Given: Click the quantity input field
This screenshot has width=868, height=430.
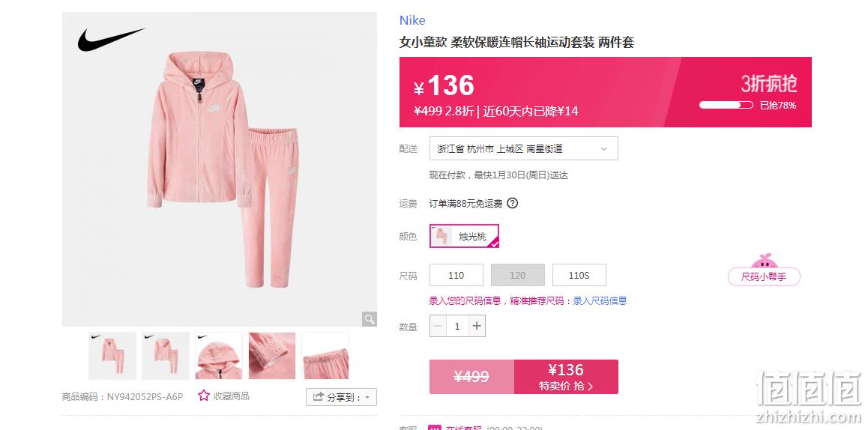Looking at the screenshot, I should (x=457, y=326).
